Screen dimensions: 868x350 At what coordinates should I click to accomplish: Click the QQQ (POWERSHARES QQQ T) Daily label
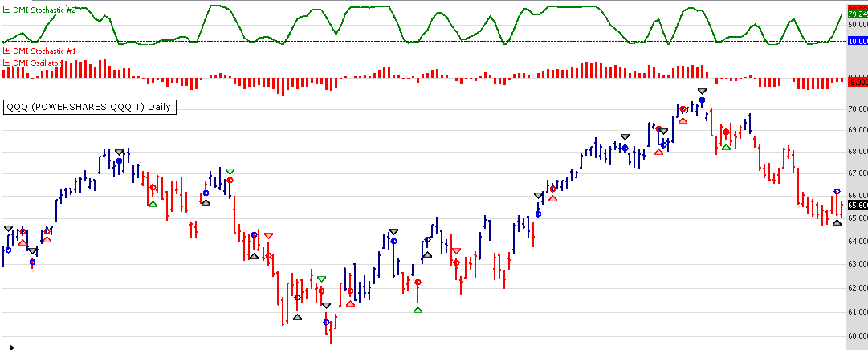point(88,107)
